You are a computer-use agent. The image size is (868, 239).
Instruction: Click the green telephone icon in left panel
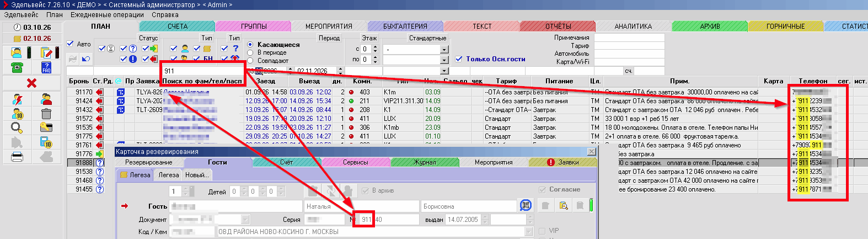click(17, 67)
